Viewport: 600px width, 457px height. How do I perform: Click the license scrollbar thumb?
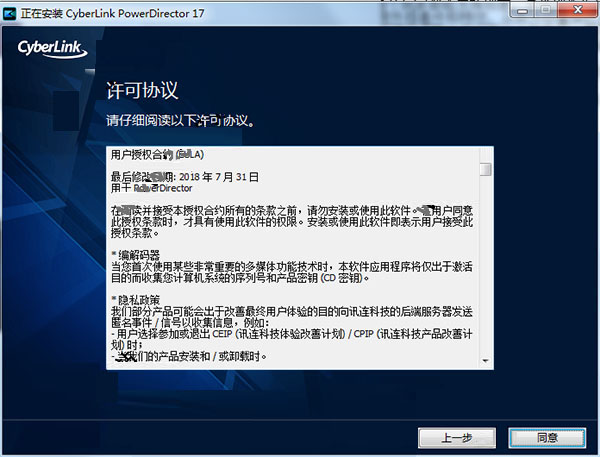point(486,169)
